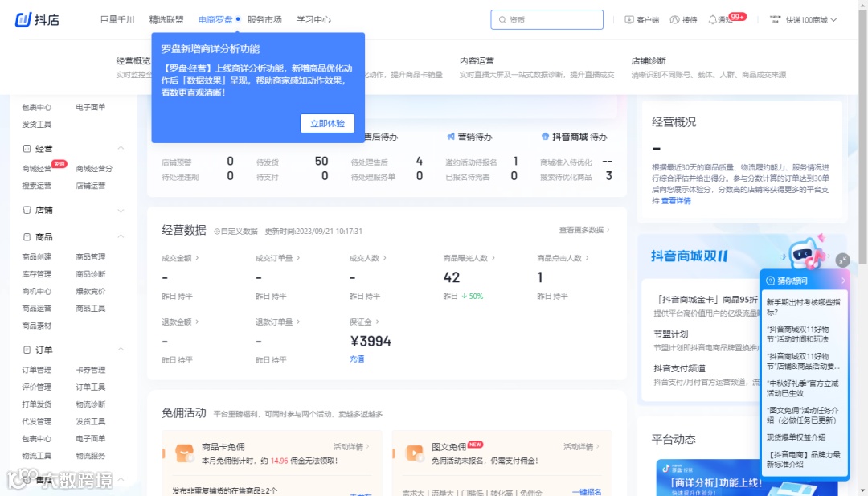Open 活动详情 for 图文免佣
This screenshot has width=868, height=496.
581,447
